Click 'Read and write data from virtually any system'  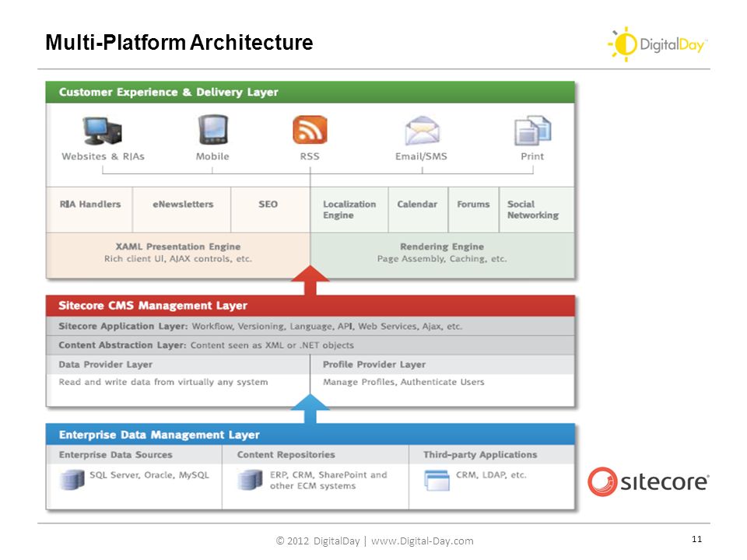coord(163,382)
